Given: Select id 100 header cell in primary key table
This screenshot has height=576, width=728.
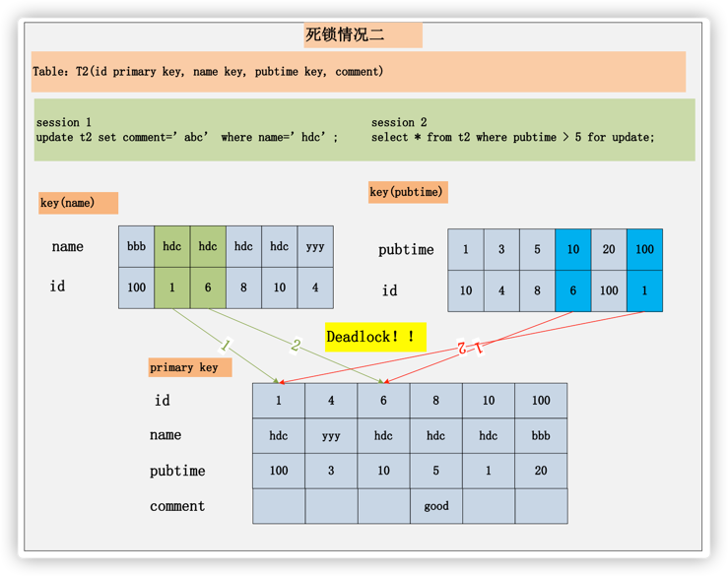Looking at the screenshot, I should pos(541,401).
